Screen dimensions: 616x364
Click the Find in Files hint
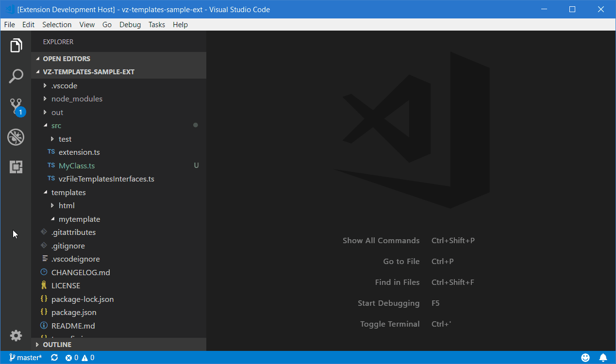[397, 282]
